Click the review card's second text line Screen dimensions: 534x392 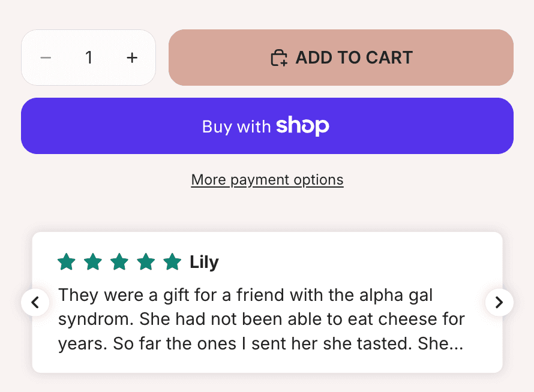pos(262,319)
